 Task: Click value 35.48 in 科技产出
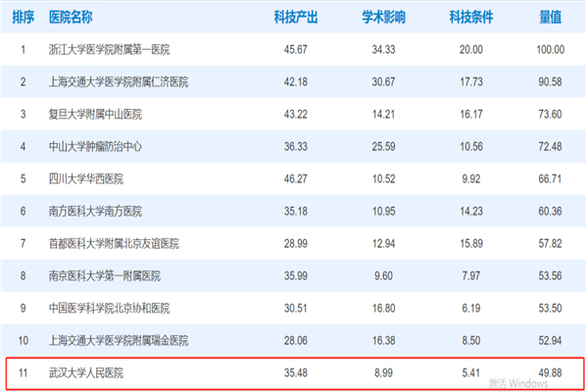pyautogui.click(x=296, y=372)
